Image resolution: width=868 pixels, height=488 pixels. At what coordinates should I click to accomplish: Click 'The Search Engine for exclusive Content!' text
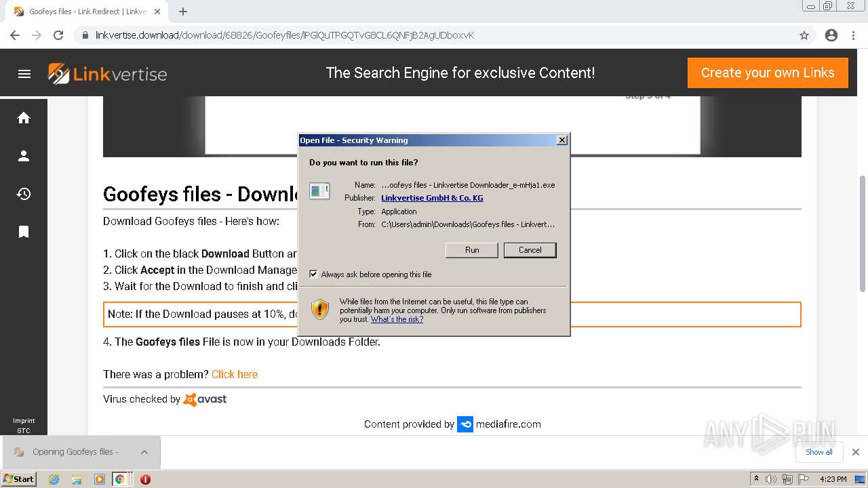[460, 73]
